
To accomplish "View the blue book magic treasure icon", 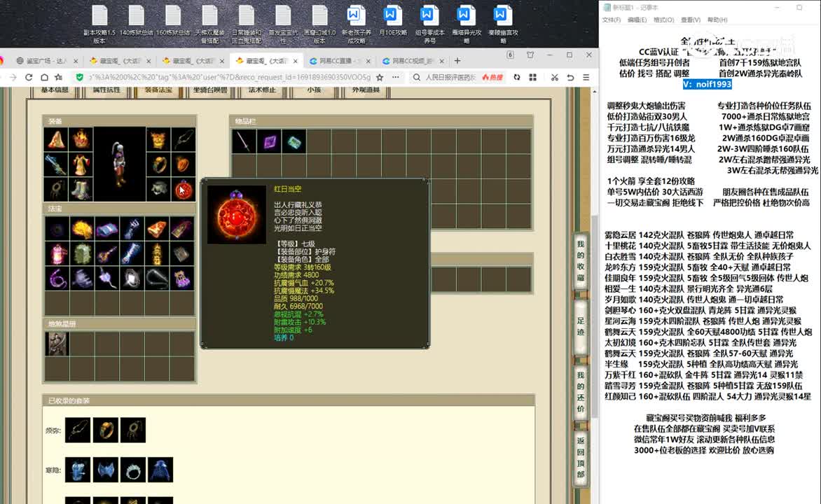I will point(107,229).
